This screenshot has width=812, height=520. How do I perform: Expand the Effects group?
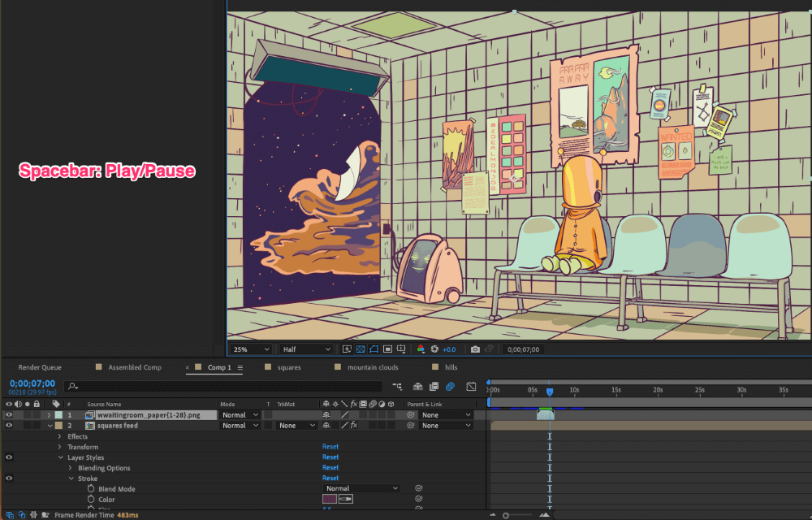pos(59,436)
